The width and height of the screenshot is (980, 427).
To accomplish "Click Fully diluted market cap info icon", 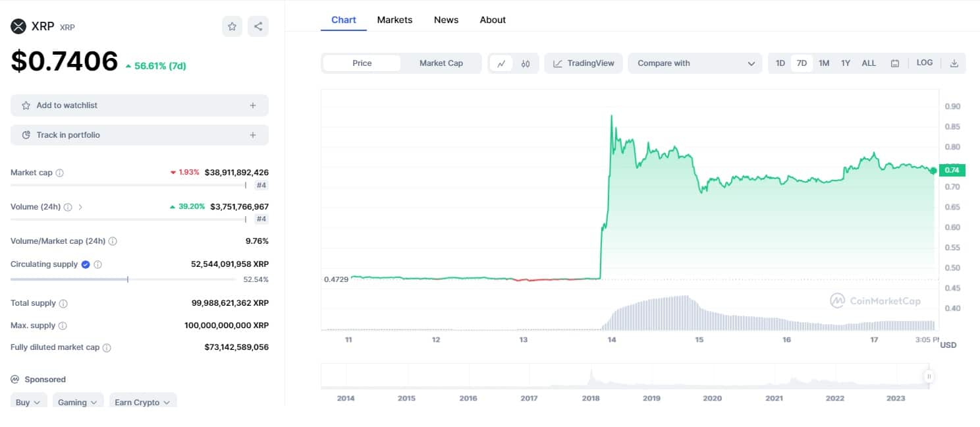I will (x=107, y=347).
